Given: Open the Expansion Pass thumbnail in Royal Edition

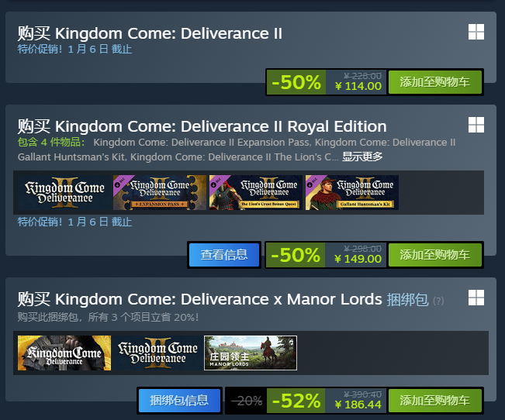Looking at the screenshot, I should tap(160, 192).
